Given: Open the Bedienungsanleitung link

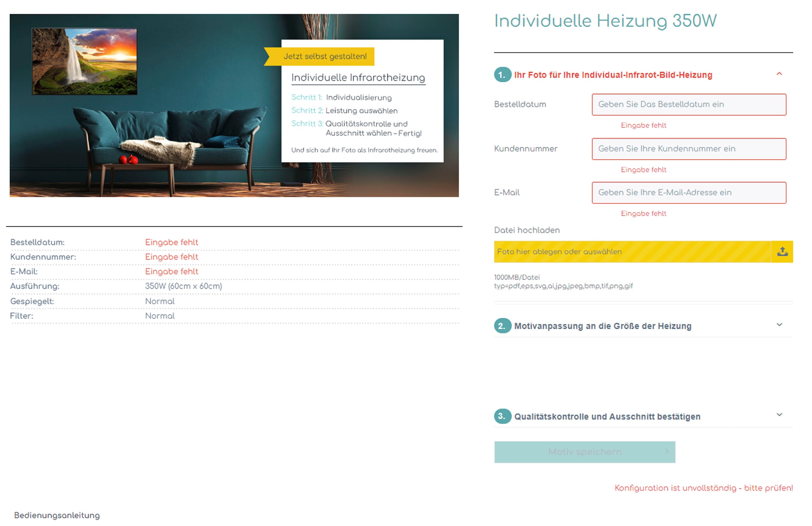Looking at the screenshot, I should pos(57,515).
